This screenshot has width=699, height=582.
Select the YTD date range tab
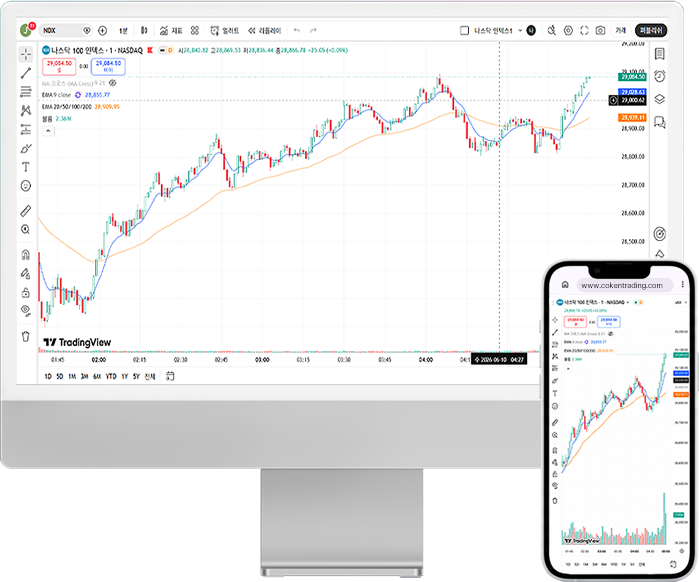click(111, 377)
